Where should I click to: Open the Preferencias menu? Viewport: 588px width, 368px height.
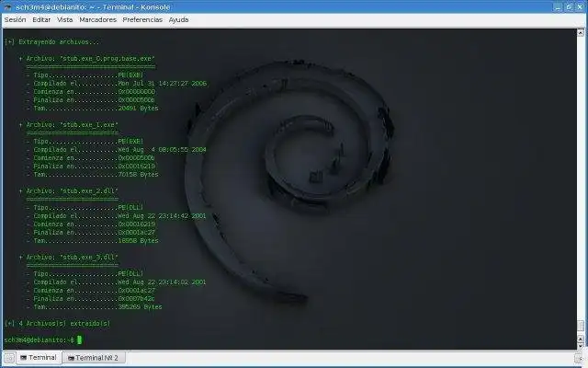(142, 20)
